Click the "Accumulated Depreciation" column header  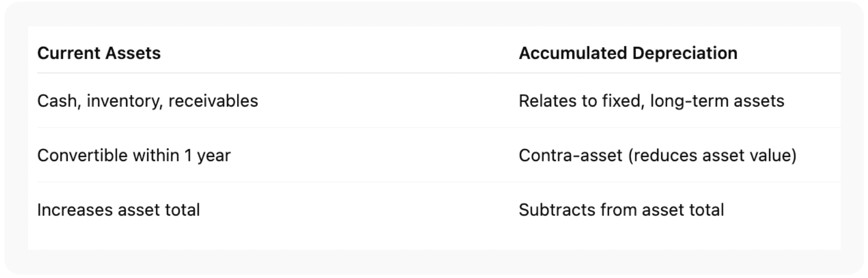pos(628,53)
